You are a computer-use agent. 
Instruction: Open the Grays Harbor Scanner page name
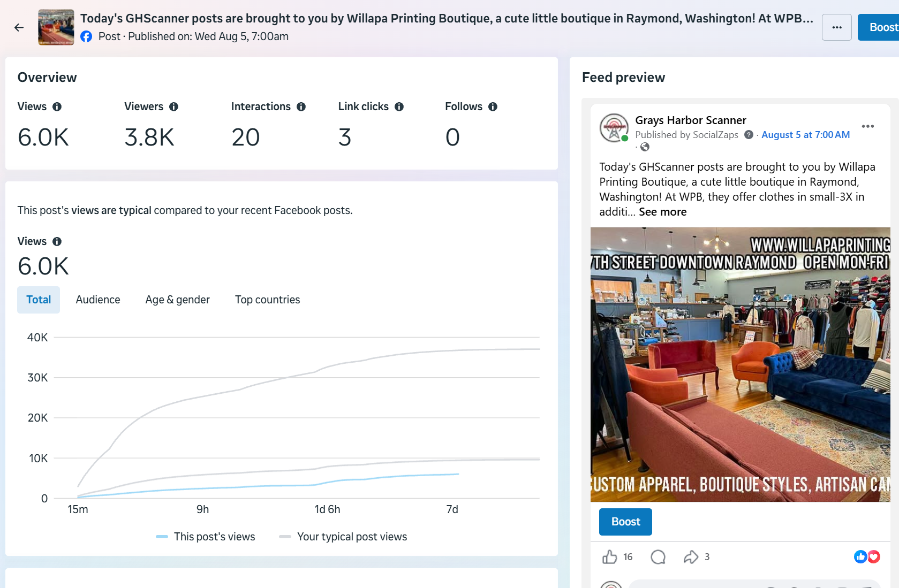click(691, 120)
